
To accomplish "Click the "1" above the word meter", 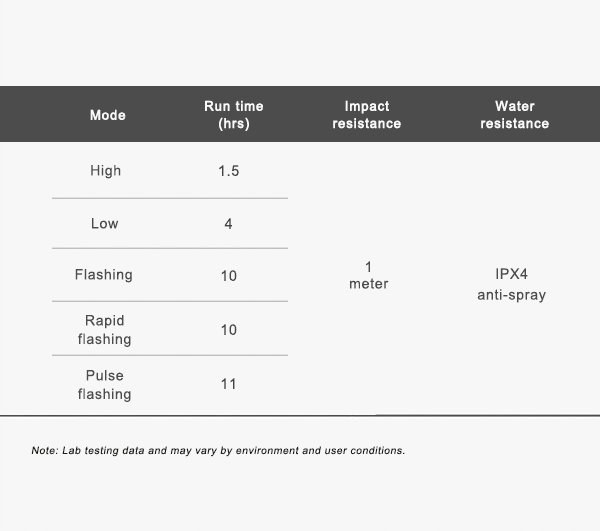I will click(x=369, y=267).
